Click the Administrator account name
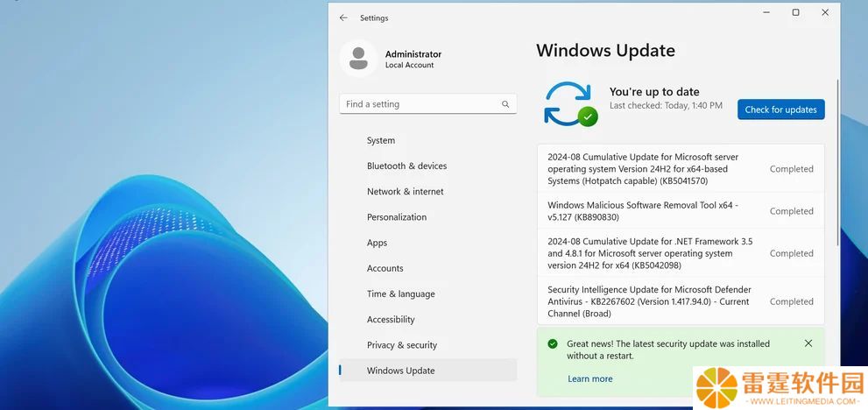Image resolution: width=868 pixels, height=410 pixels. coord(413,54)
